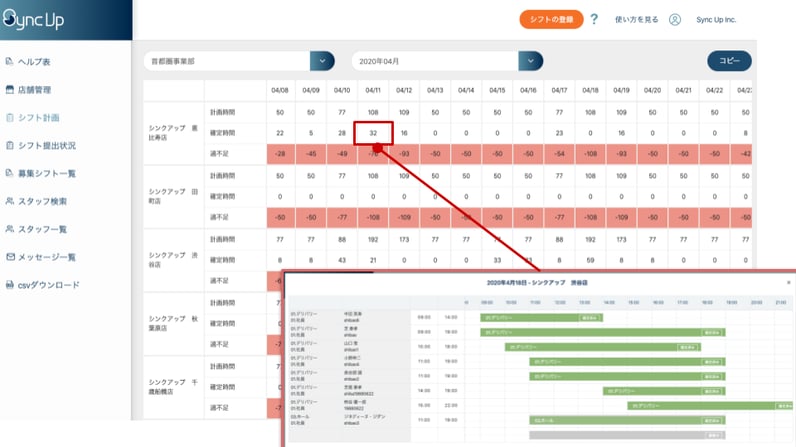Click the シフト提出状況 clipboard icon
The height and width of the screenshot is (447, 796).
coord(9,146)
